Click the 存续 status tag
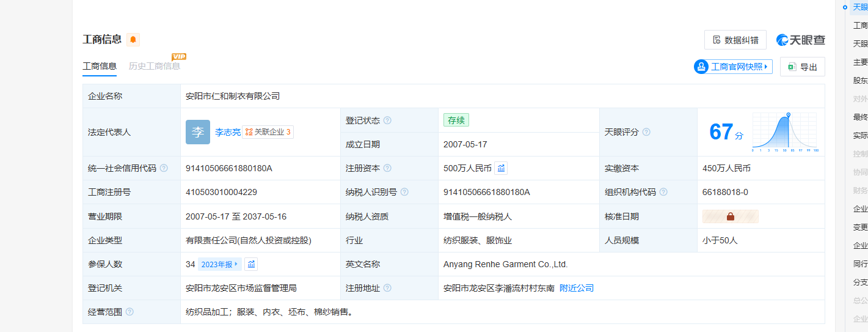The image size is (868, 332). [x=456, y=120]
